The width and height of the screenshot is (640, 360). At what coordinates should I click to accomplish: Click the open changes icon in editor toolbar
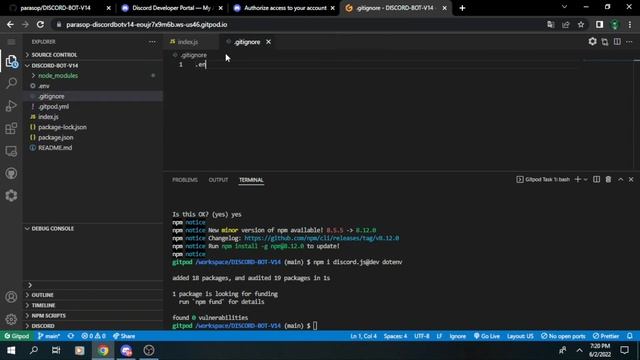click(x=605, y=42)
